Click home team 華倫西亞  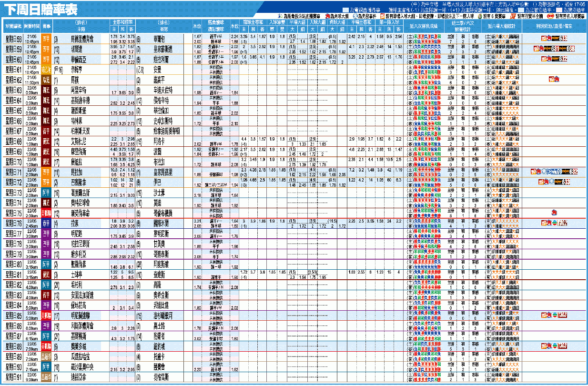click(80, 59)
